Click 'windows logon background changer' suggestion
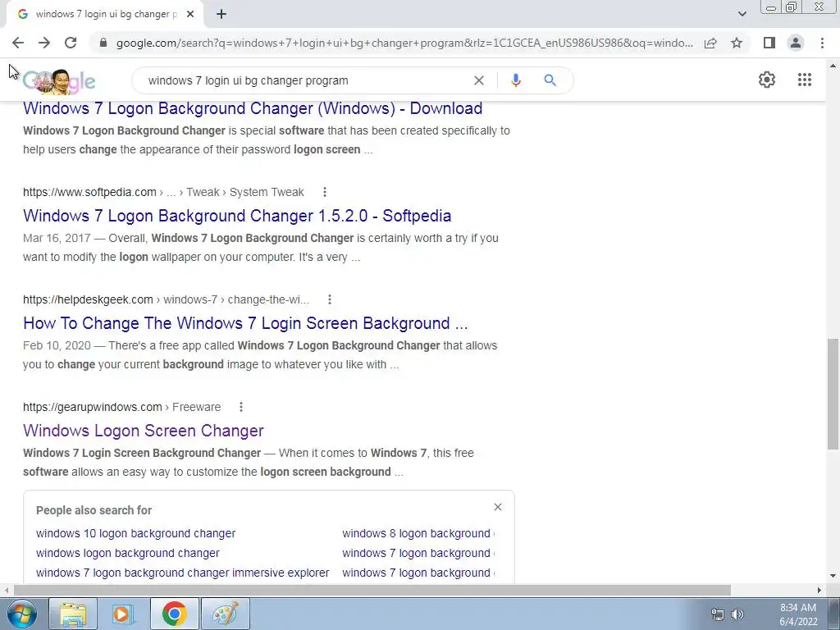This screenshot has width=840, height=630. (x=127, y=553)
